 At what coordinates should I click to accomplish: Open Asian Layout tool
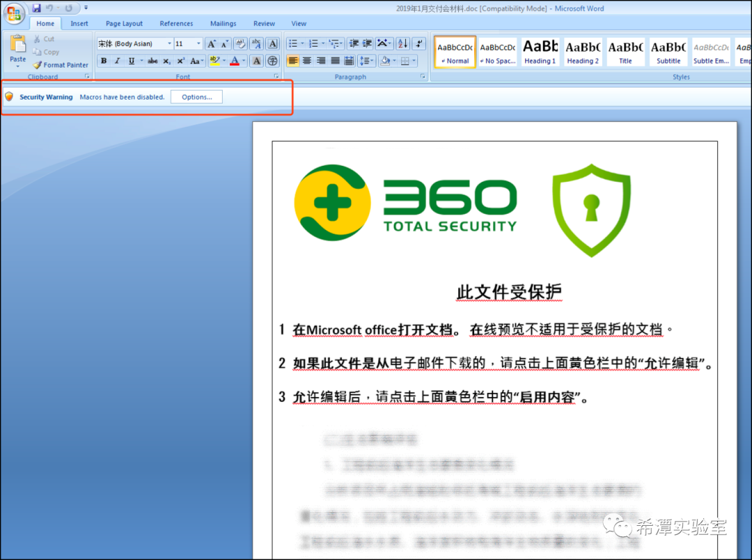(383, 44)
